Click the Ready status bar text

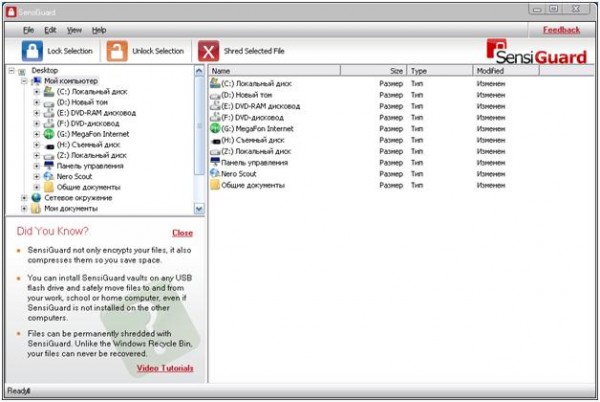(x=18, y=391)
